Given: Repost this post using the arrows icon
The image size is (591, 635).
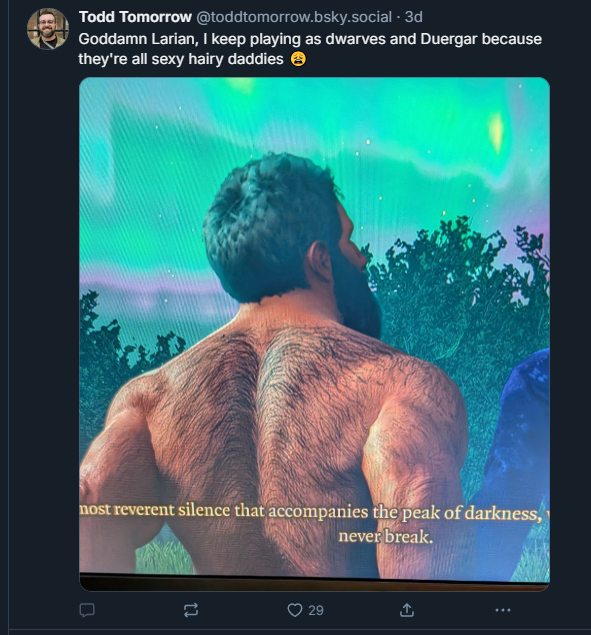Looking at the screenshot, I should [x=191, y=610].
